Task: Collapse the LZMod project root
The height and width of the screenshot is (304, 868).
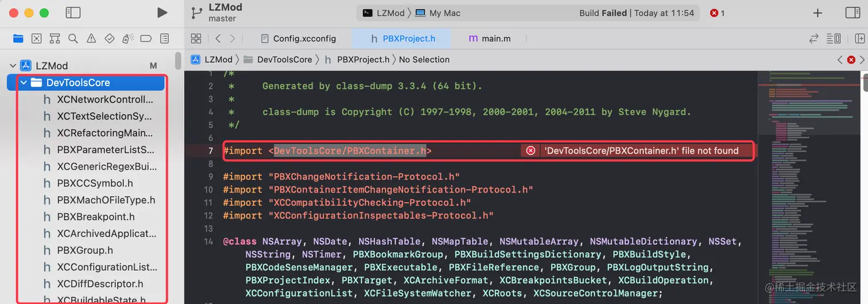Action: coord(13,66)
